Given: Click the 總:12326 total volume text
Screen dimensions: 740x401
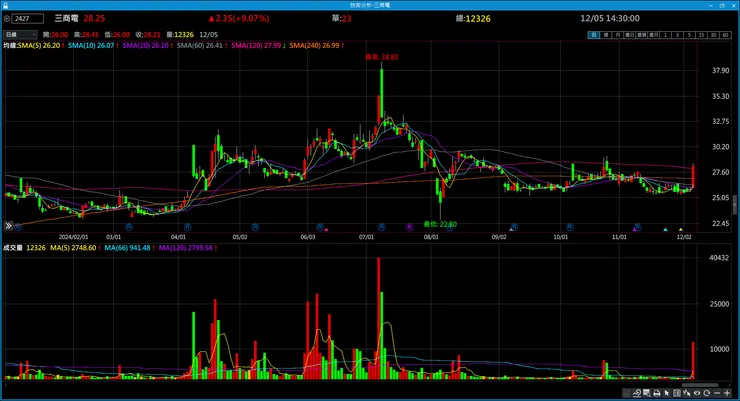Looking at the screenshot, I should click(473, 18).
